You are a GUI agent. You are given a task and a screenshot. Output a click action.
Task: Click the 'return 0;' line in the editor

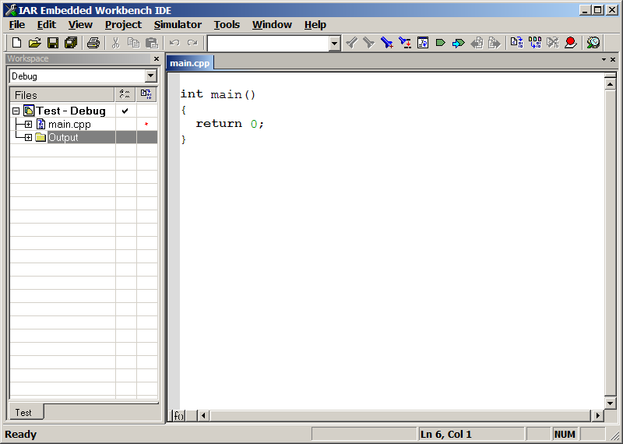(230, 124)
